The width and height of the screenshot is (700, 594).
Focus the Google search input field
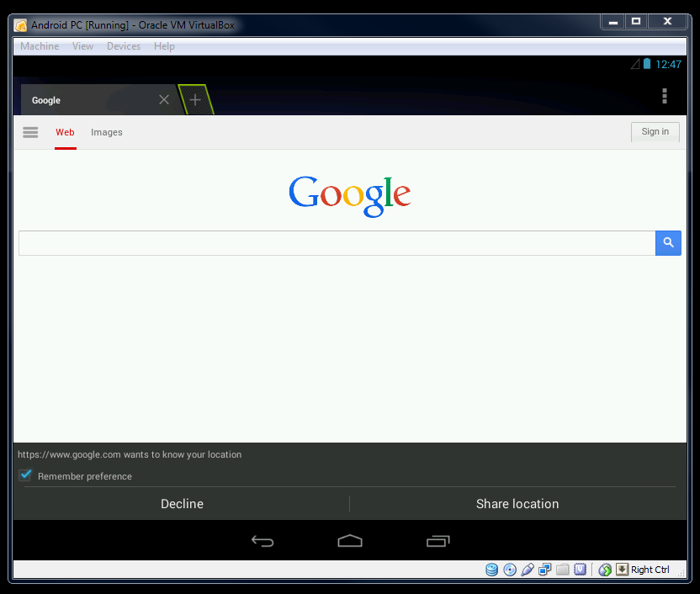click(337, 243)
